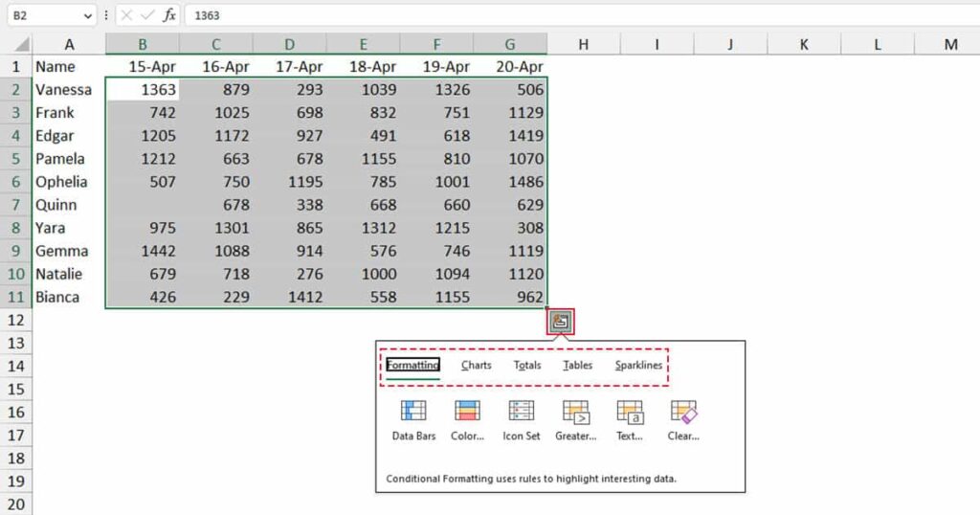This screenshot has height=515, width=980.
Task: Switch to the Tables tab
Action: coord(577,365)
